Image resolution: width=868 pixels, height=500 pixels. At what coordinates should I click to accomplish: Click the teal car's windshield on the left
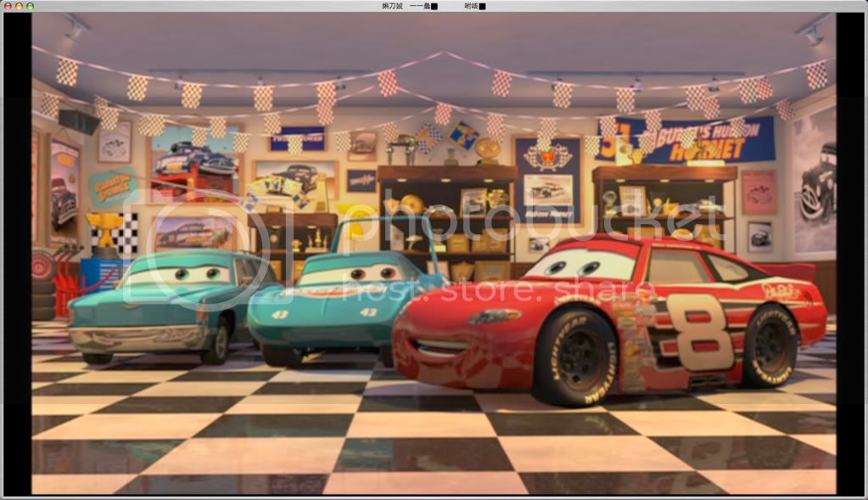(x=178, y=274)
